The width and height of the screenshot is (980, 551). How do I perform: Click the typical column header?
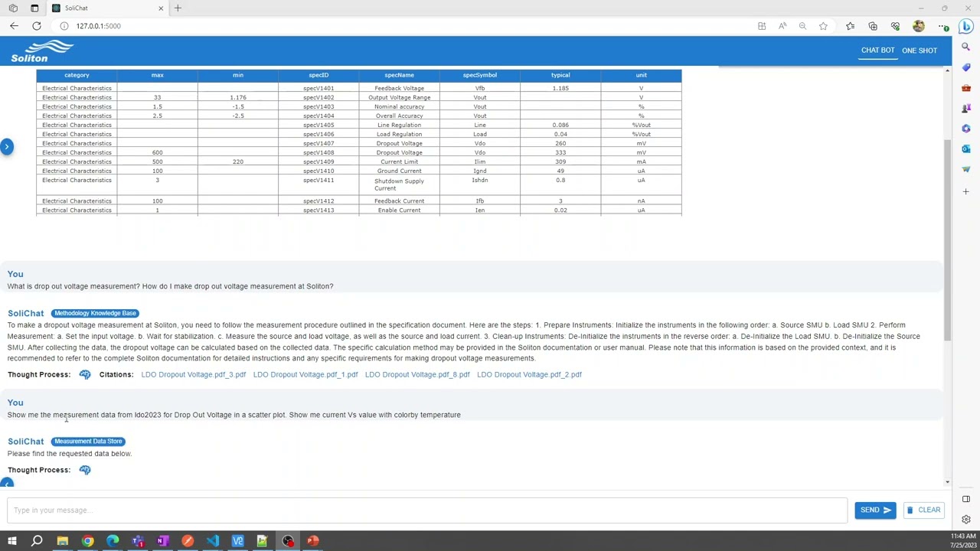click(x=560, y=75)
